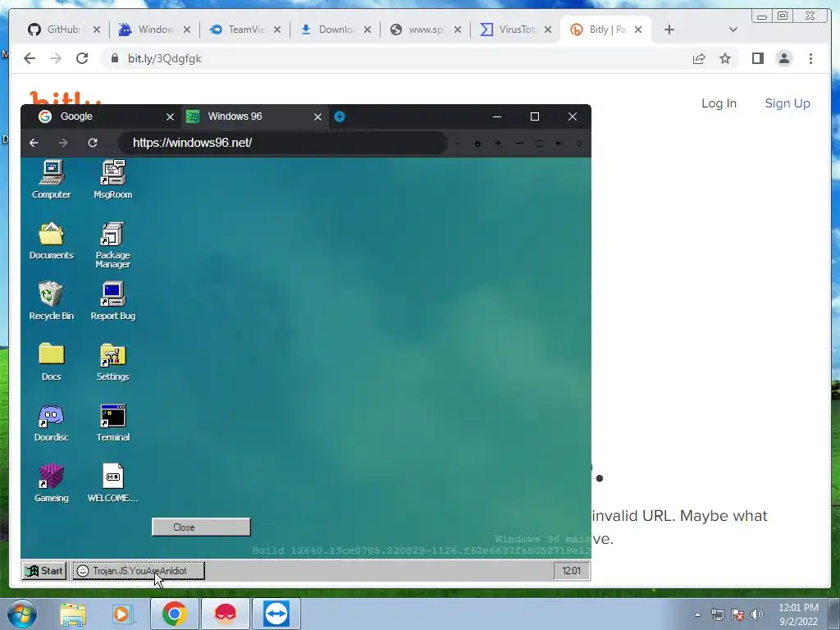Click the Close button on Windows 96 desktop

click(201, 527)
